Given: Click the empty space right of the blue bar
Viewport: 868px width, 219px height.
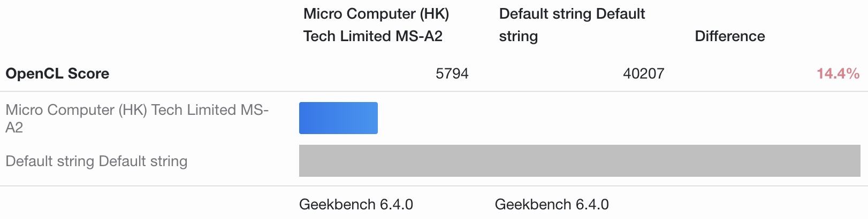Looking at the screenshot, I should coord(615,118).
